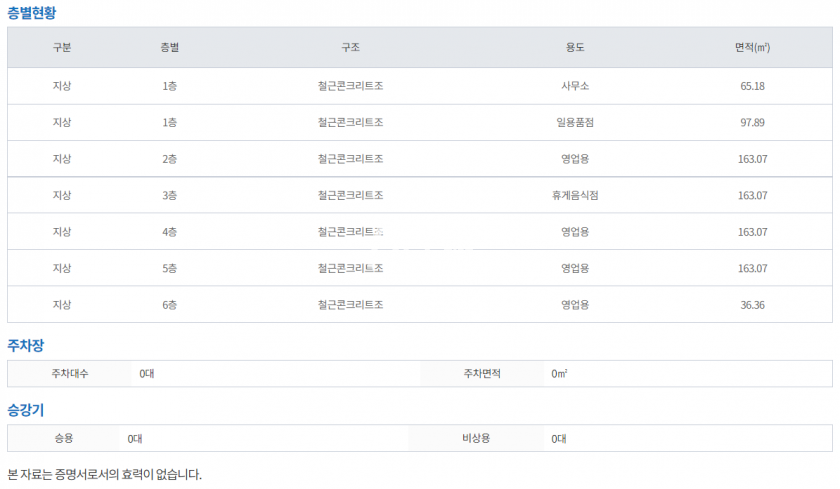Select the 2층 floor cell

pos(169,159)
